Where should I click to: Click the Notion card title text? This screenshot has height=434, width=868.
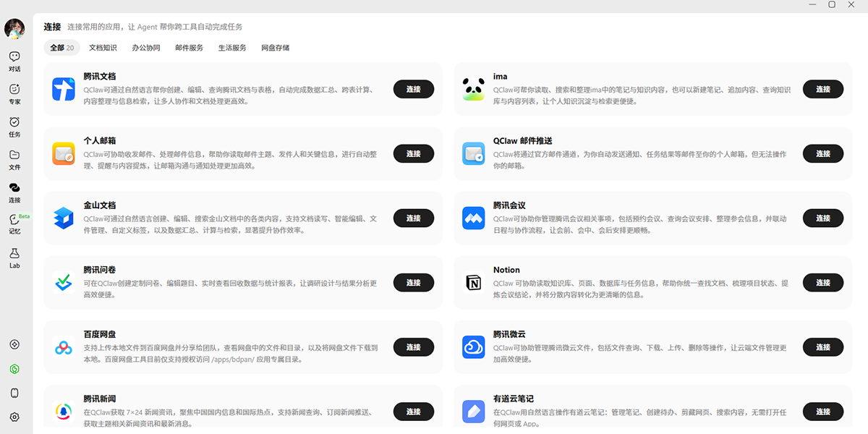tap(507, 270)
